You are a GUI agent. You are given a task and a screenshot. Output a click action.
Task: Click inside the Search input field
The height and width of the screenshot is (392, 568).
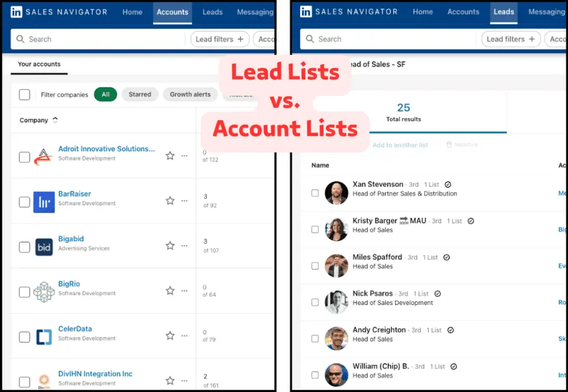pyautogui.click(x=95, y=39)
